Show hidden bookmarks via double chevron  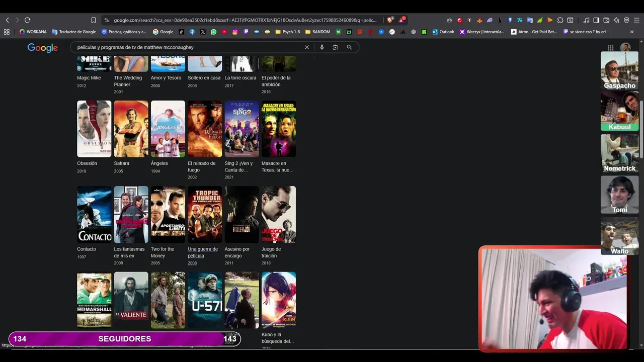[x=631, y=32]
